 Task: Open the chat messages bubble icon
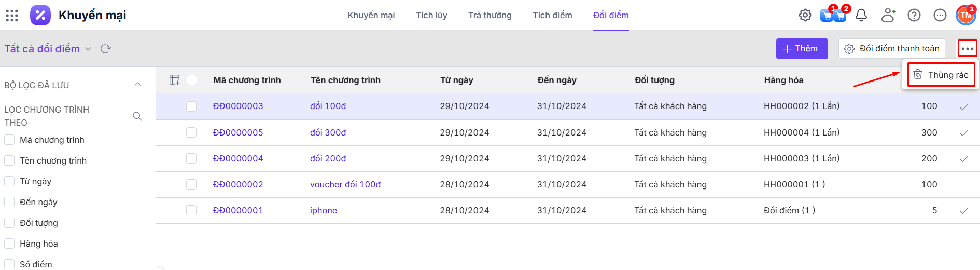(x=940, y=16)
